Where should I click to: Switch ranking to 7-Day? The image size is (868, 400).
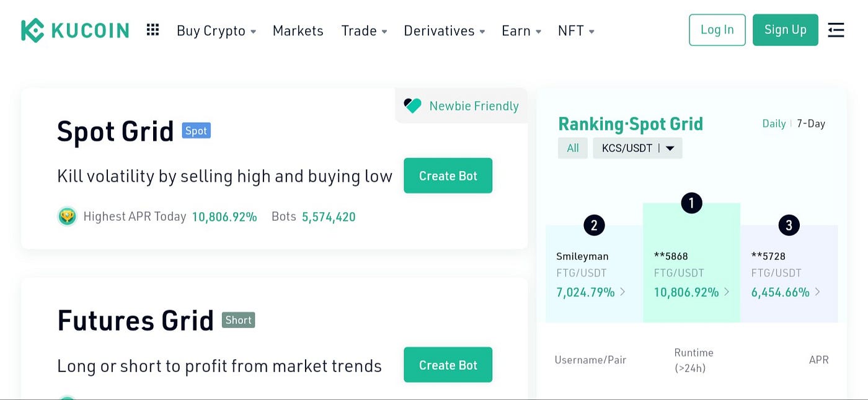(811, 123)
